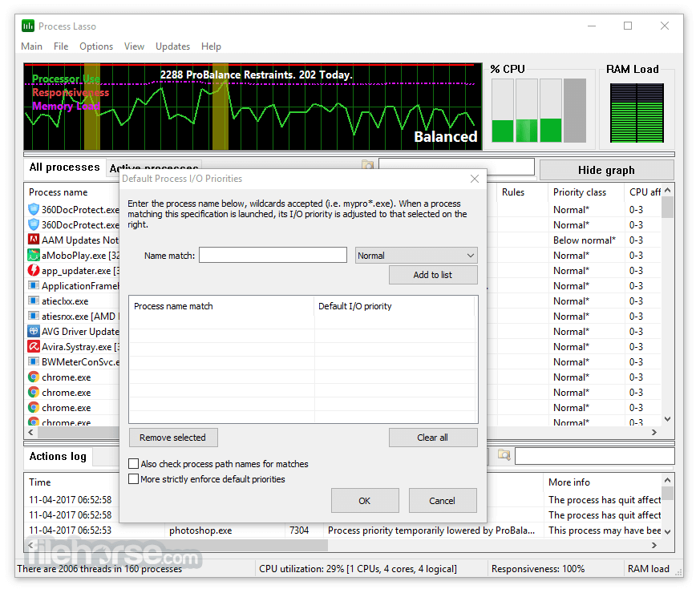Viewport: 700px width, 593px height.
Task: Click the Clear all button
Action: (433, 438)
